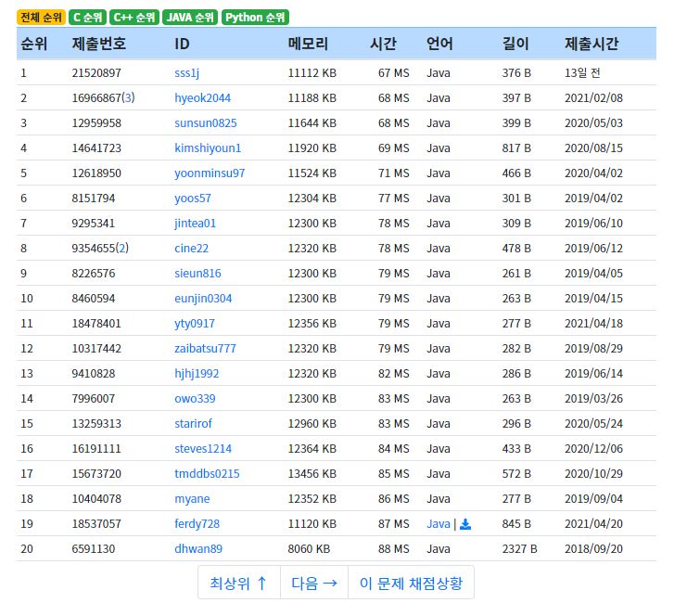Open user profile sunsun0825

click(206, 122)
